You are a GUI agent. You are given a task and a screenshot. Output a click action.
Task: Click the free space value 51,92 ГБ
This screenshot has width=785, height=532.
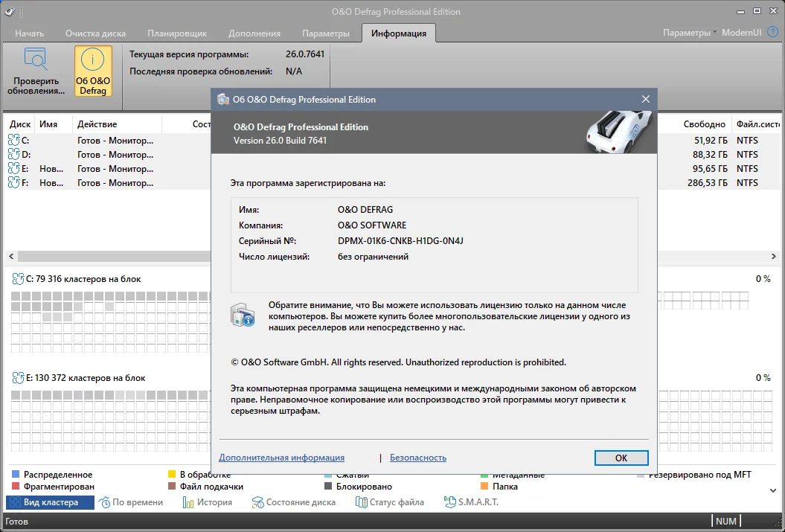pos(711,141)
